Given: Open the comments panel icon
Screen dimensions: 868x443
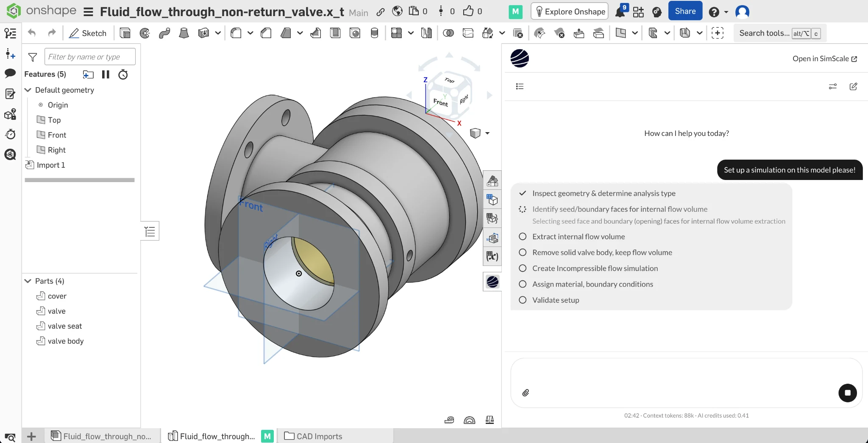Looking at the screenshot, I should 10,73.
